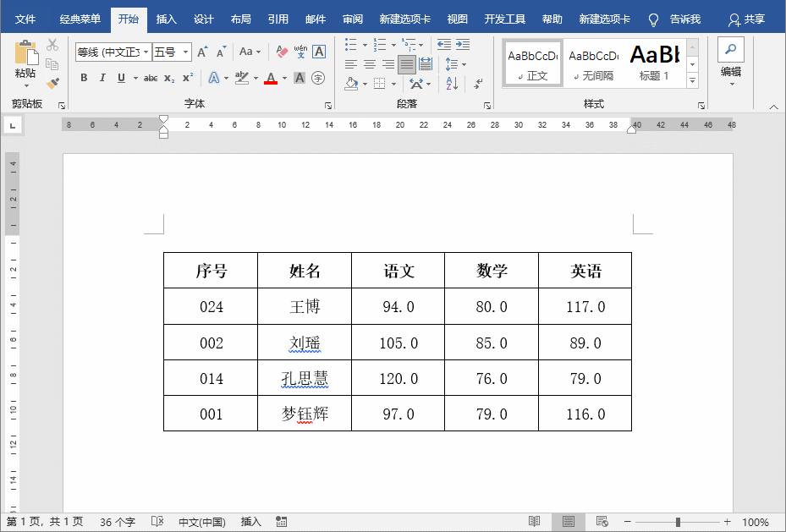Open the font color dropdown arrow
The height and width of the screenshot is (532, 786).
point(283,77)
